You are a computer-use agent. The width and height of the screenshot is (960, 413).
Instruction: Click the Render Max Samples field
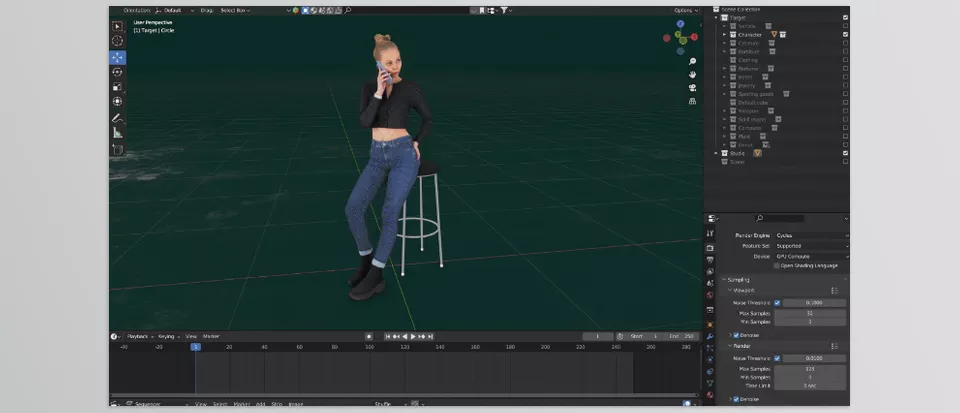coord(809,369)
